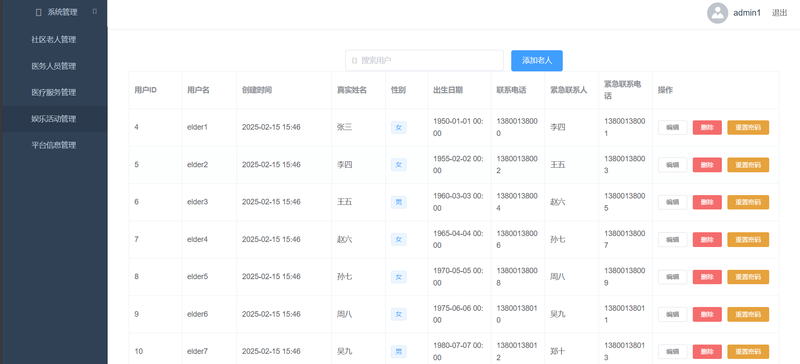Image resolution: width=800 pixels, height=364 pixels.
Task: Click the 男 gender tag in elder7 row
Action: pyautogui.click(x=398, y=352)
